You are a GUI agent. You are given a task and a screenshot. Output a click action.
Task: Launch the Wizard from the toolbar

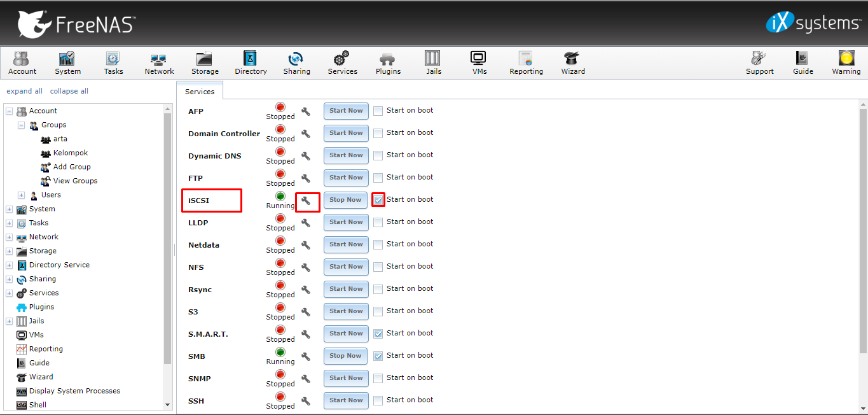(572, 62)
